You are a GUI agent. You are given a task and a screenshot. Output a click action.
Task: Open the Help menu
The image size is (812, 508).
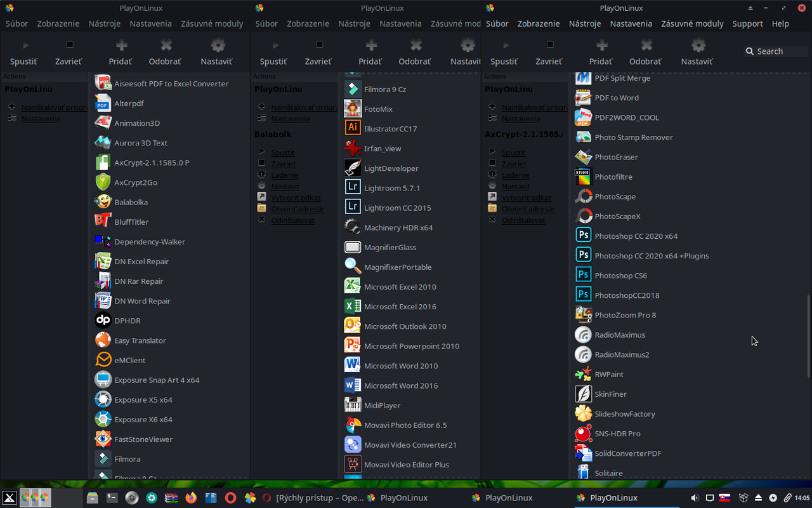[780, 23]
